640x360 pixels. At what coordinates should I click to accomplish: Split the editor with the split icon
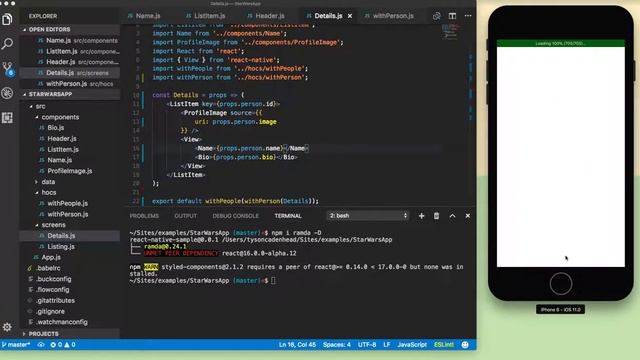click(452, 16)
